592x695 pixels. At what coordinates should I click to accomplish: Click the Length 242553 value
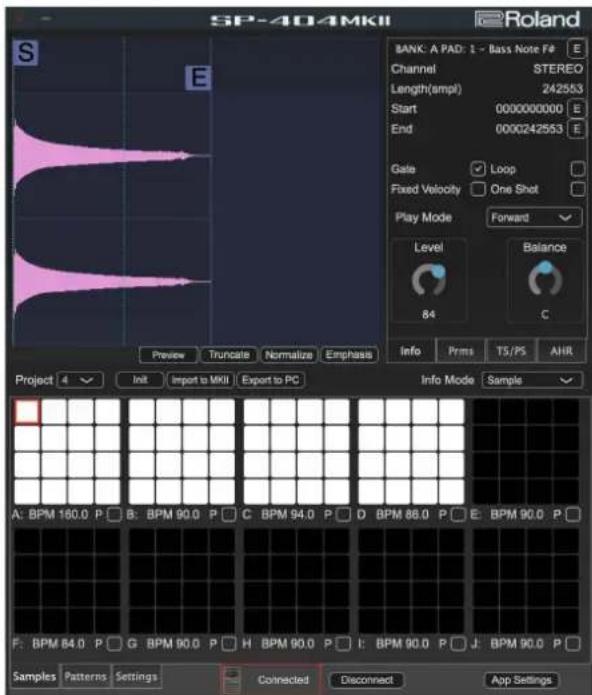(x=562, y=89)
